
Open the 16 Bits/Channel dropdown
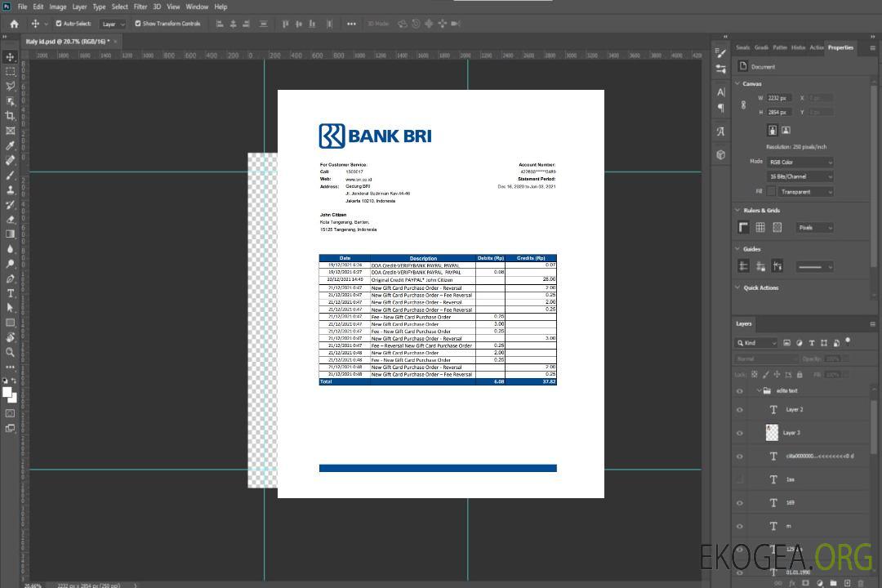800,176
